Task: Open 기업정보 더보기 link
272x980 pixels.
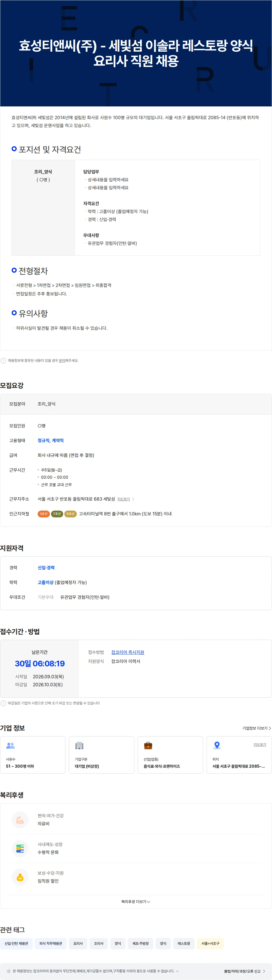Action: (x=257, y=728)
